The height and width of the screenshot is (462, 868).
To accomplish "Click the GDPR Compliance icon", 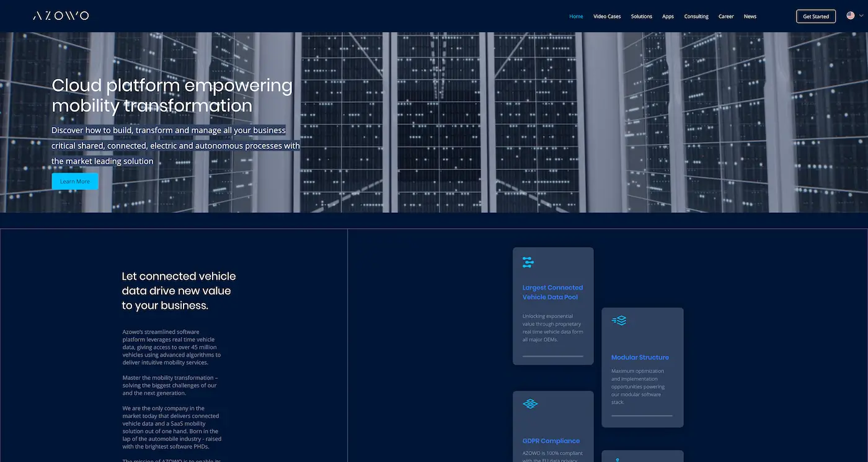I will click(530, 404).
